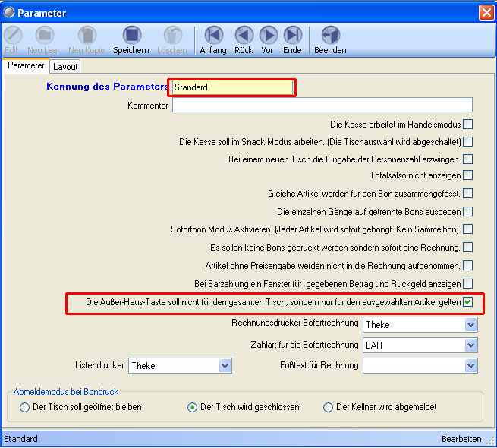Screen dimensions: 497x448
Task: Select Der Tisch soll geöffnet bleiben
Action: 24,407
